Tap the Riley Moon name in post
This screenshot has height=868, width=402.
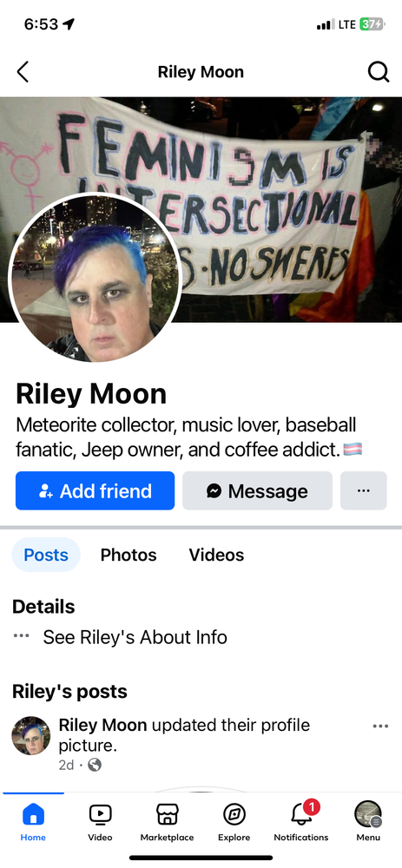tap(103, 725)
